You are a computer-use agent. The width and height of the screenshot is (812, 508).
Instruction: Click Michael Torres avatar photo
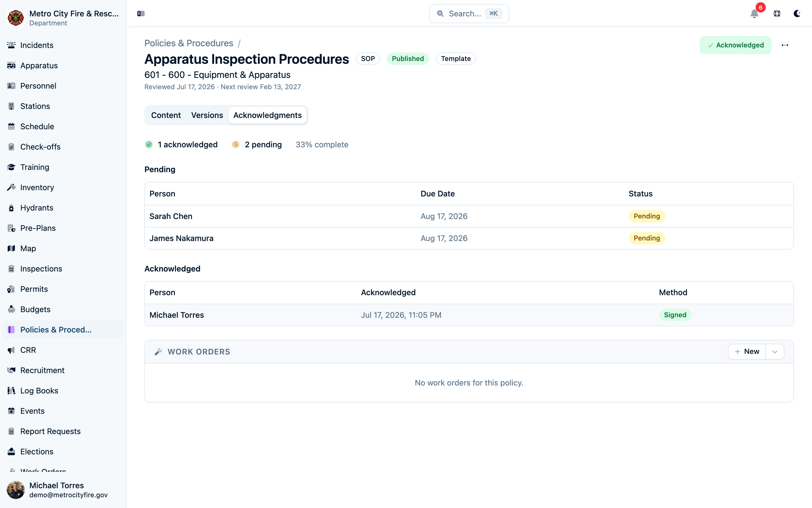coord(16,490)
